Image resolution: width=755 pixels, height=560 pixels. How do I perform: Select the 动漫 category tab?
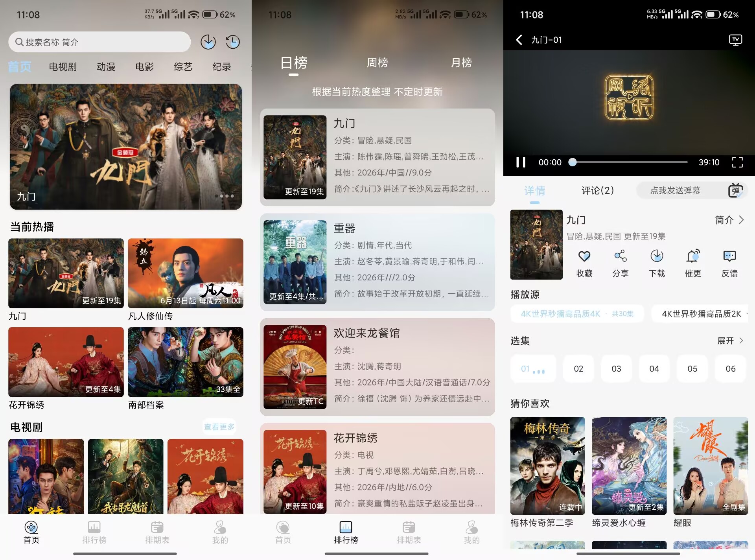click(x=106, y=67)
